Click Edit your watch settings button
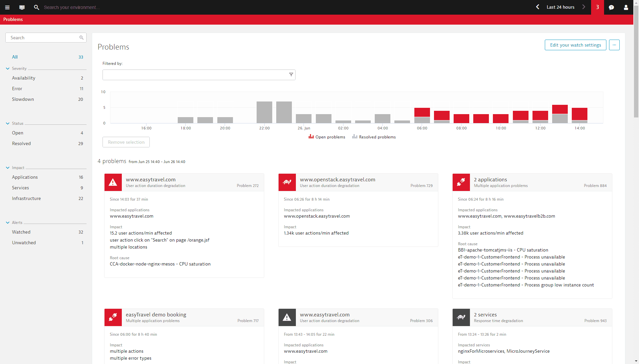 click(575, 44)
